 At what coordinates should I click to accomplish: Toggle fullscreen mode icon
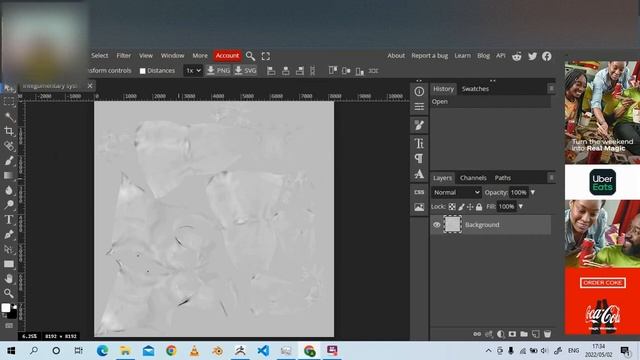coord(266,56)
